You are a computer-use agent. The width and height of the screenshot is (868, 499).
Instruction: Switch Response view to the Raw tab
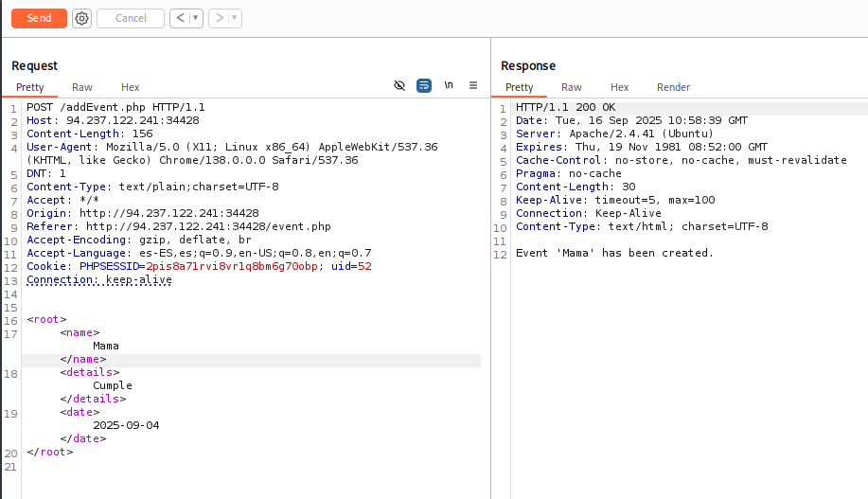click(572, 87)
